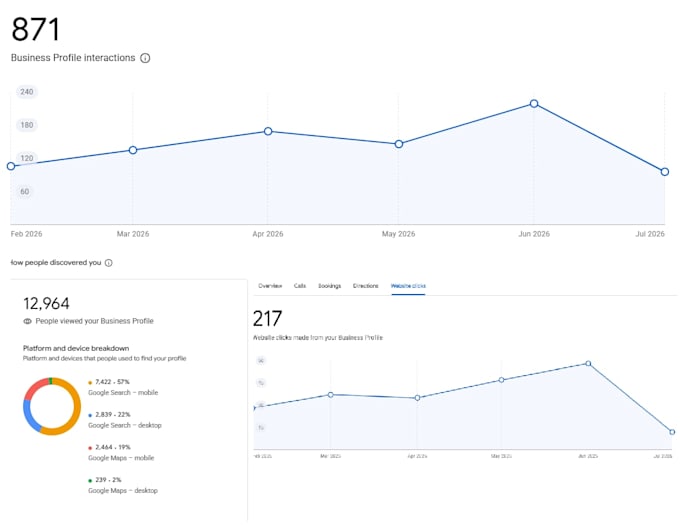Switch to the Bookings tab

click(329, 286)
